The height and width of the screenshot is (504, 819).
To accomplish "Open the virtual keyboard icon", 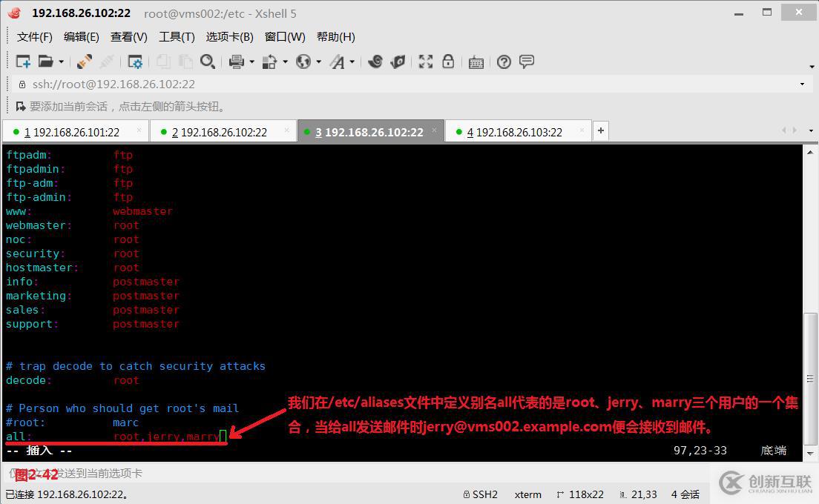I will 476,62.
